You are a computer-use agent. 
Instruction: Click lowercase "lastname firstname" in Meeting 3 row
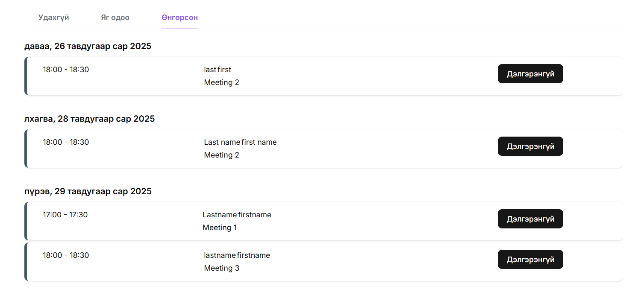tap(237, 255)
